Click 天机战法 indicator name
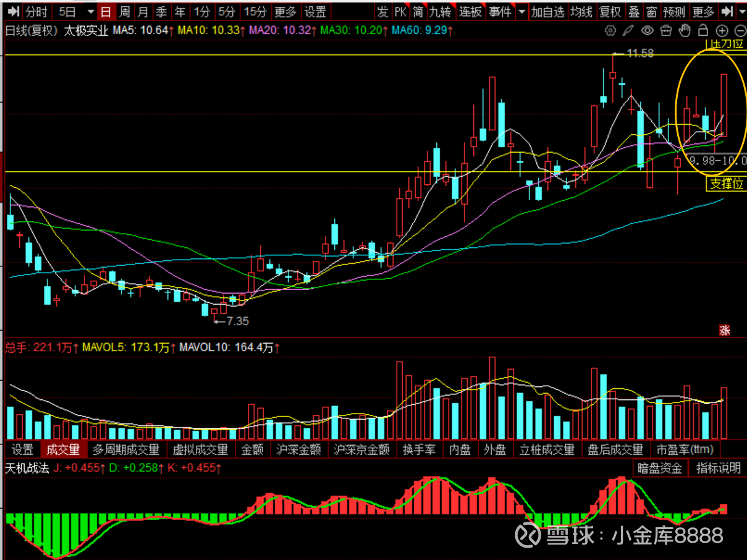This screenshot has width=747, height=560. (x=27, y=467)
